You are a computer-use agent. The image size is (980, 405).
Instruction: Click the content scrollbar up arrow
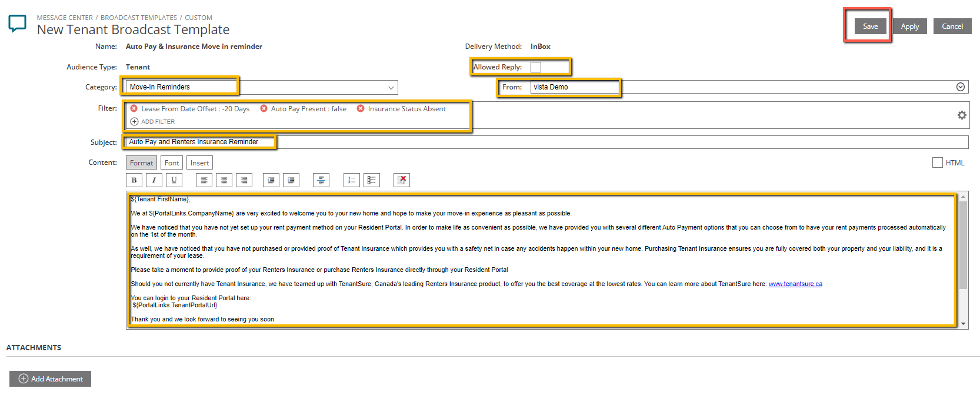coord(963,197)
